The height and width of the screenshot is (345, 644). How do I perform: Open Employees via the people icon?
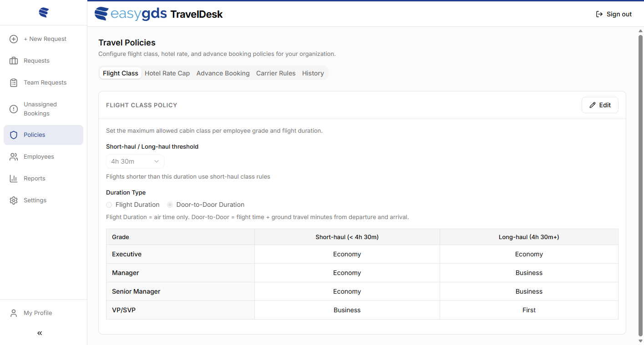coord(14,157)
